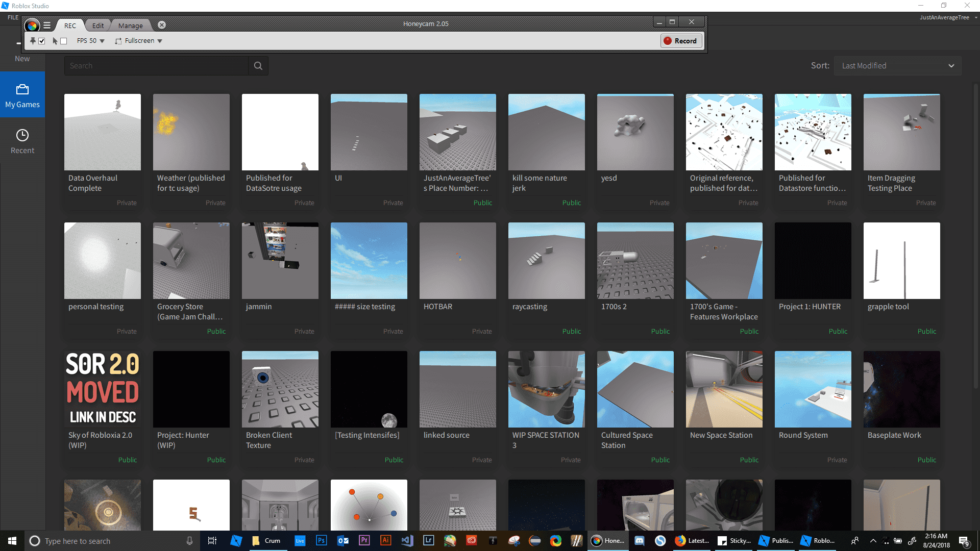Open the Windows action center notifications icon
Screen dimensions: 980x551
pos(964,541)
